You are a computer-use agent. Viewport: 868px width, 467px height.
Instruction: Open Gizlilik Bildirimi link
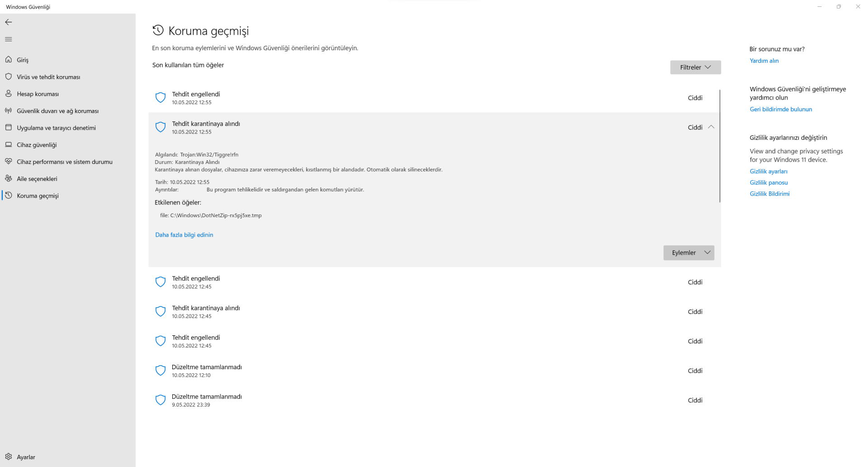769,194
